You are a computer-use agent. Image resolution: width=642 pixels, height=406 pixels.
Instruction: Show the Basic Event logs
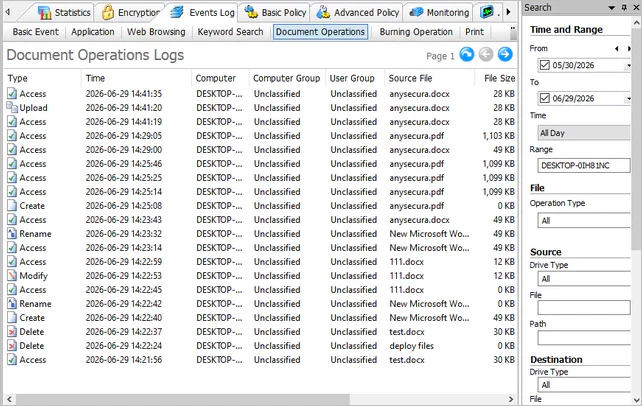coord(36,32)
